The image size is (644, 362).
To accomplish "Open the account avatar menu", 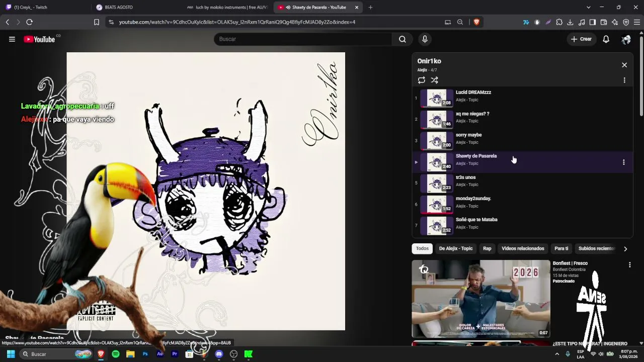I will [626, 39].
